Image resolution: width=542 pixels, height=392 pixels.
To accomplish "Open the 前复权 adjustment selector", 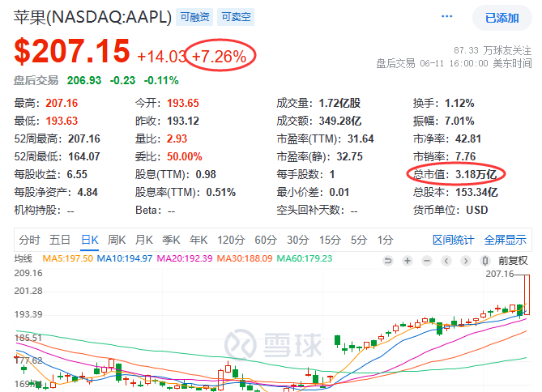I will pos(513,261).
